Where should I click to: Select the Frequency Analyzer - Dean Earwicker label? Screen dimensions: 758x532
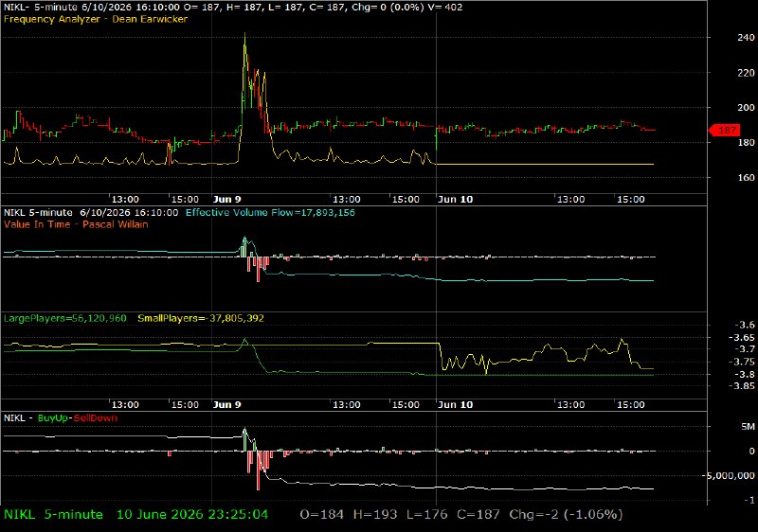pos(96,19)
